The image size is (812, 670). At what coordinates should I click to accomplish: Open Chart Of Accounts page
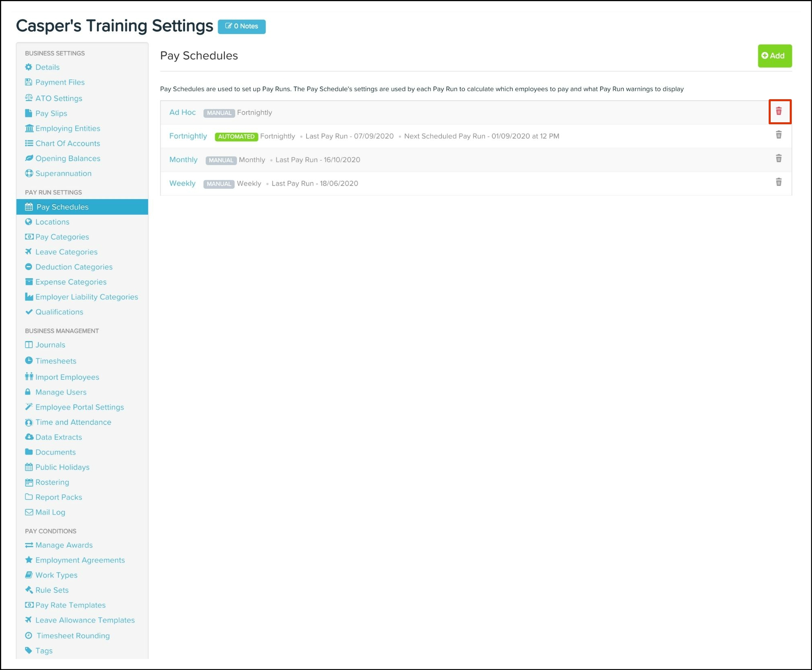[67, 143]
